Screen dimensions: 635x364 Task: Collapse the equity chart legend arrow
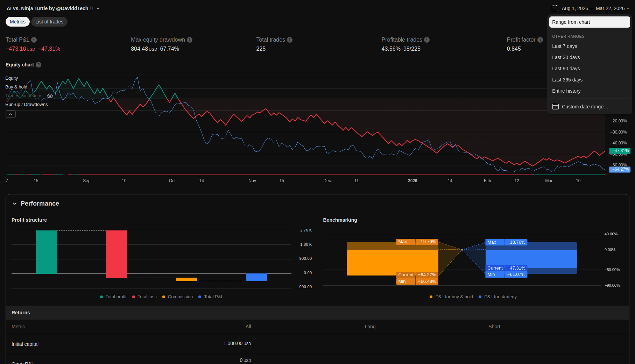click(x=10, y=114)
